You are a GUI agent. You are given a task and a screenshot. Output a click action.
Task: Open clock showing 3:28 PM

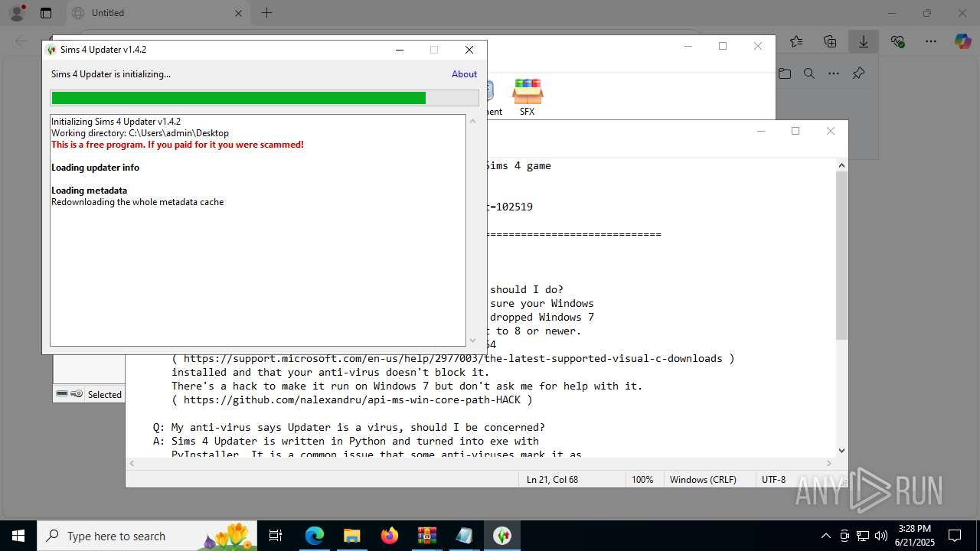(914, 536)
